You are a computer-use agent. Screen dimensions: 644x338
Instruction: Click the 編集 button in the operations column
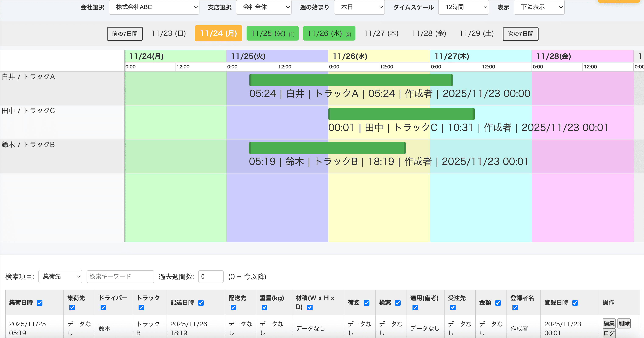(x=609, y=324)
